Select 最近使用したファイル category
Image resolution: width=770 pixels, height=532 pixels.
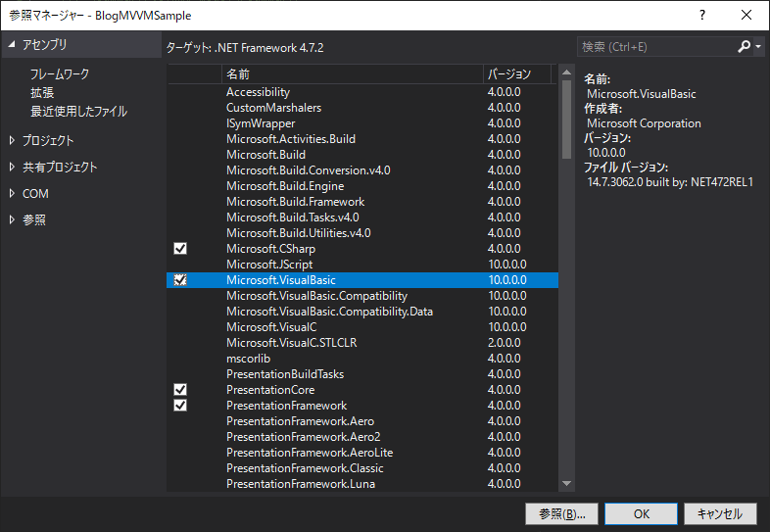tap(79, 112)
